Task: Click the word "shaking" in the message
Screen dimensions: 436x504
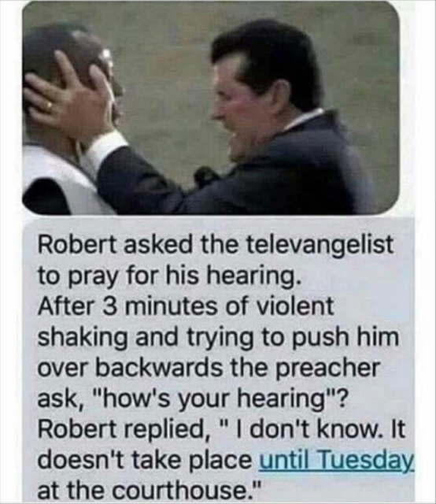Action: point(82,338)
